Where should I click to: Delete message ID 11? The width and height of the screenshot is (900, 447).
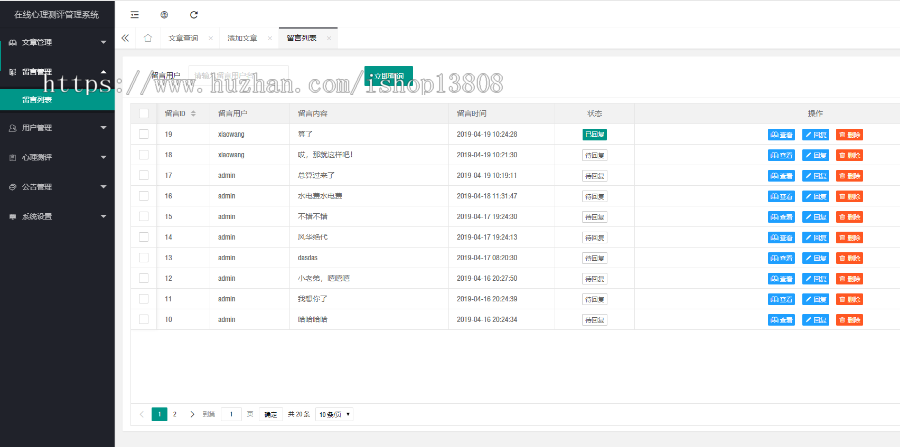(x=849, y=300)
